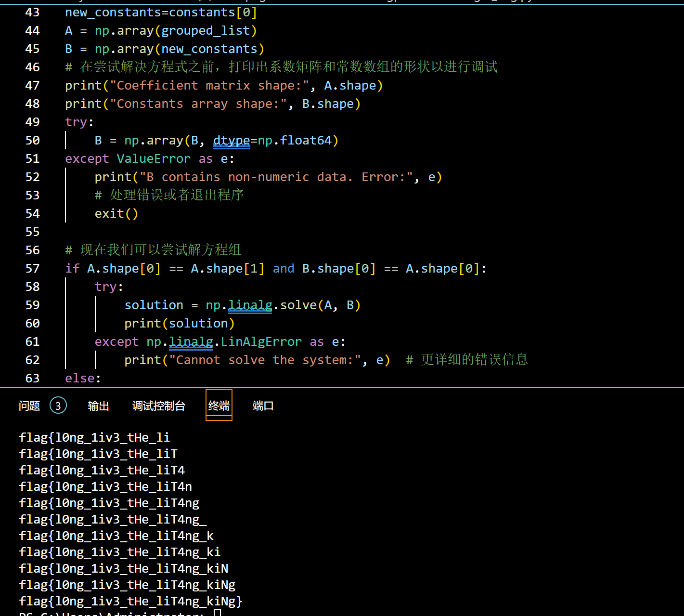The image size is (684, 616).
Task: Click line number 43 in gutter
Action: coord(32,12)
